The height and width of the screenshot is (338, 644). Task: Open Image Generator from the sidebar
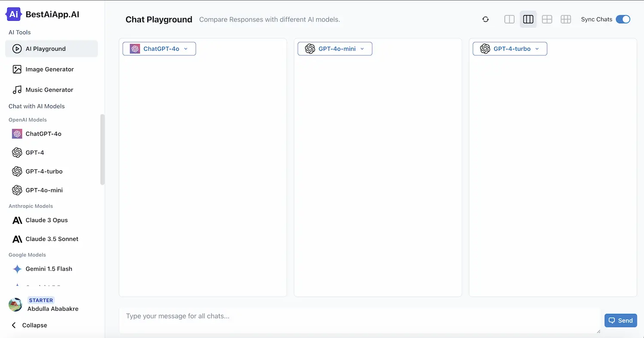[x=52, y=69]
